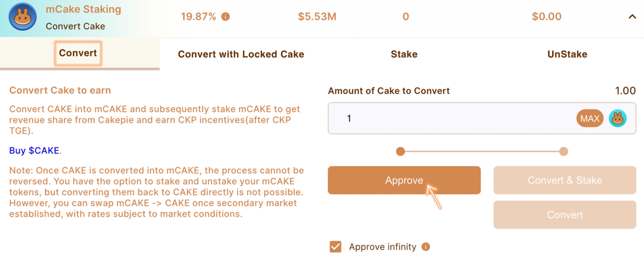The image size is (644, 262).
Task: Click the slider's right end handle
Action: coord(563,151)
